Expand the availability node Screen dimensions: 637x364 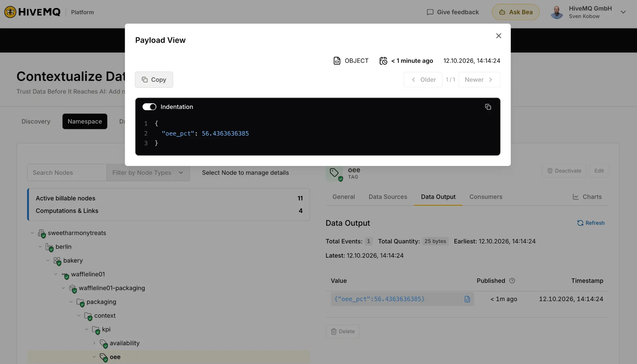[94, 343]
